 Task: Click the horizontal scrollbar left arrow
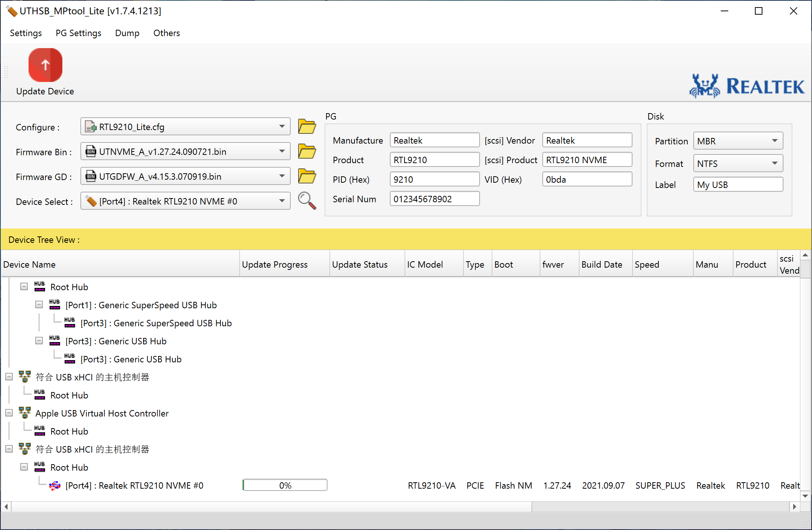pyautogui.click(x=6, y=507)
